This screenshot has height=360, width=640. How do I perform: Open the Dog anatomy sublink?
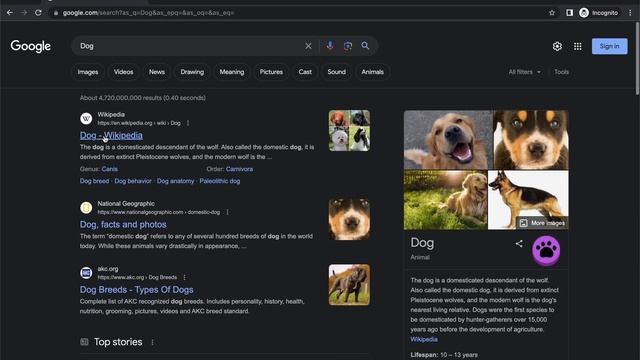point(176,181)
